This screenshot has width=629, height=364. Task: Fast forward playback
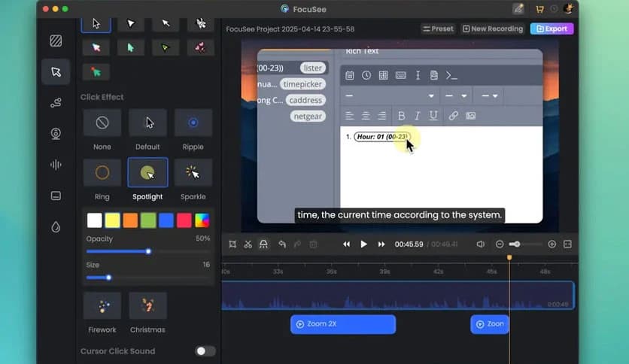[381, 244]
